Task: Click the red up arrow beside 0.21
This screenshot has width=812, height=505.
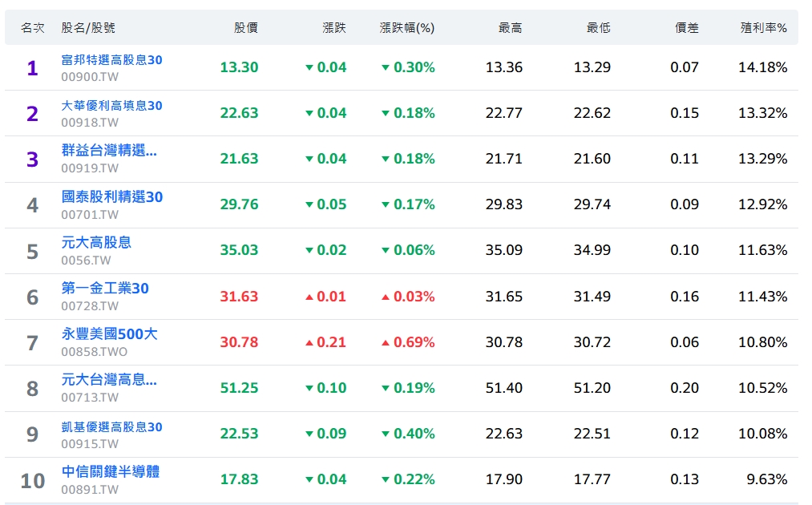Action: [309, 343]
